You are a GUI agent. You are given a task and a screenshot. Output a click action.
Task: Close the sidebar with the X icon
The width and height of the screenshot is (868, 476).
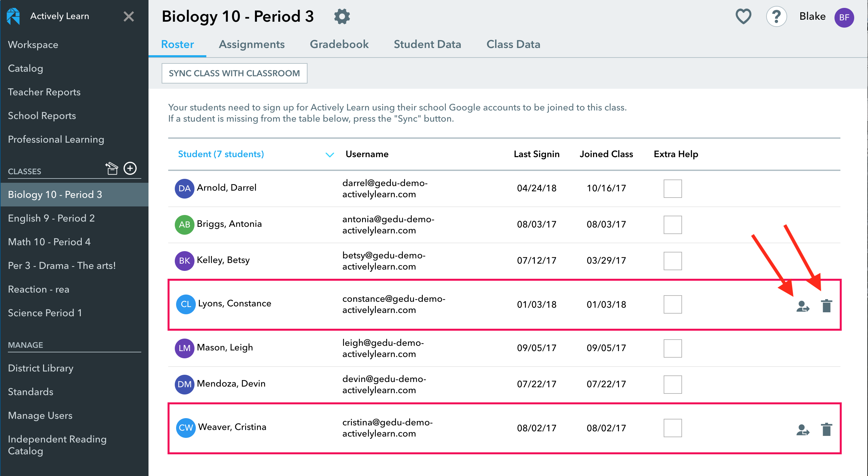pyautogui.click(x=129, y=16)
